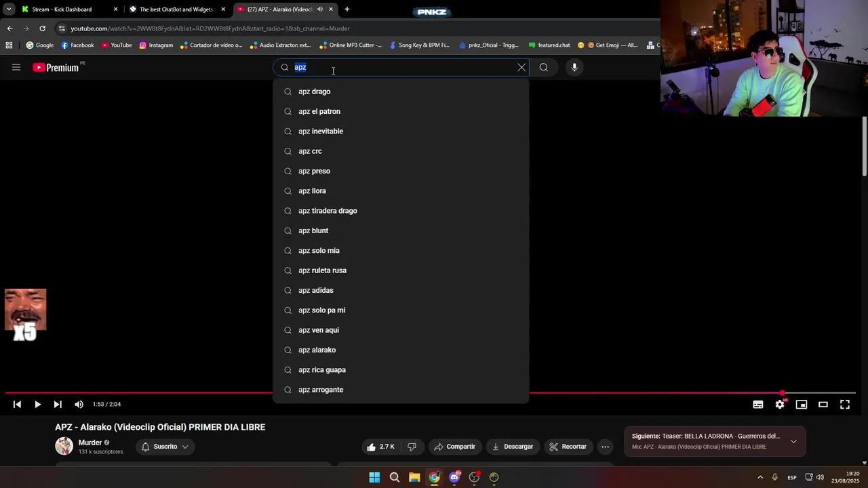Mute the APZ Alarako tab audio icon
The width and height of the screenshot is (868, 488).
tap(320, 9)
